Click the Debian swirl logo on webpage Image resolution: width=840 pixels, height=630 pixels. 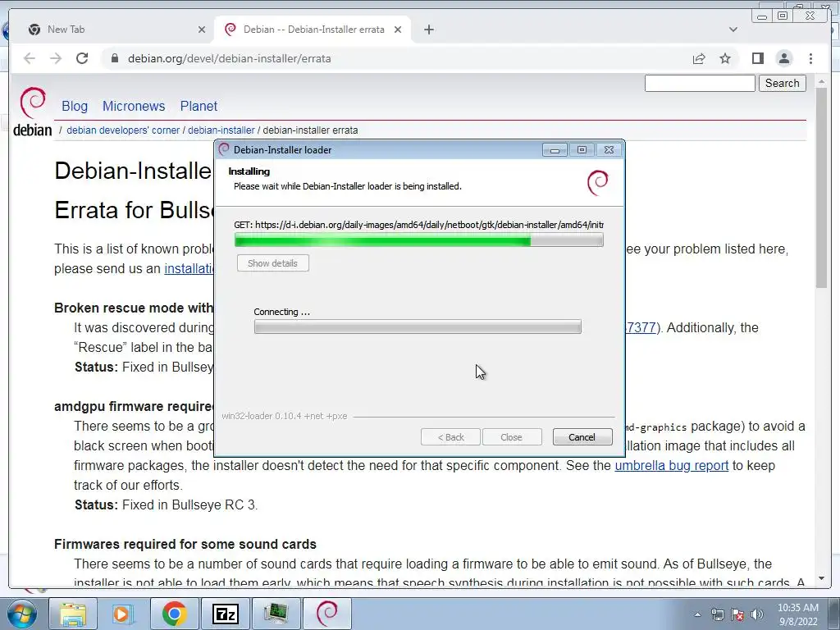[x=32, y=102]
